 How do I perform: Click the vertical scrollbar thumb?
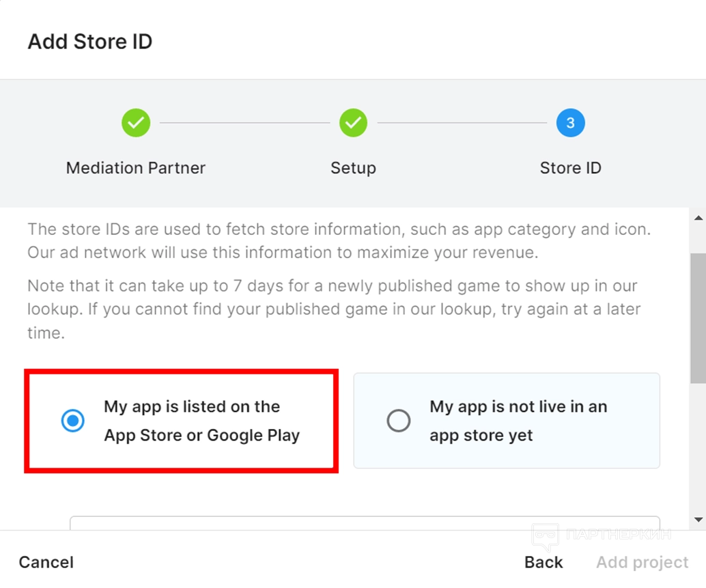point(698,318)
